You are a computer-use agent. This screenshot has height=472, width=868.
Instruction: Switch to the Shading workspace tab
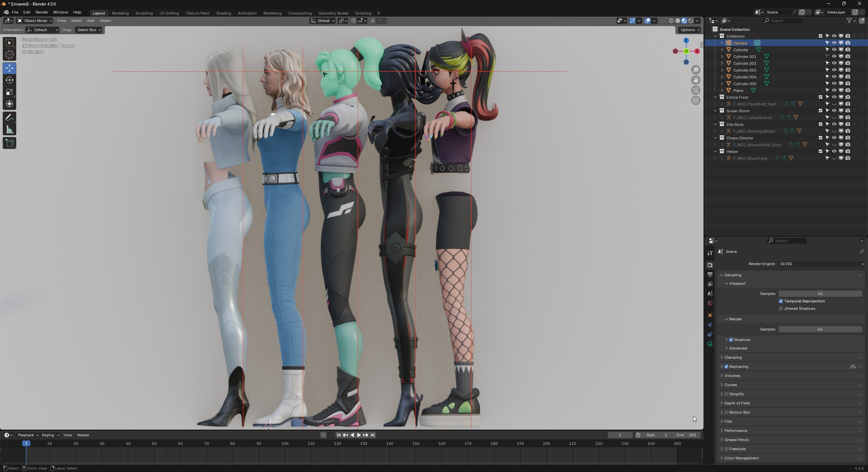(x=223, y=13)
